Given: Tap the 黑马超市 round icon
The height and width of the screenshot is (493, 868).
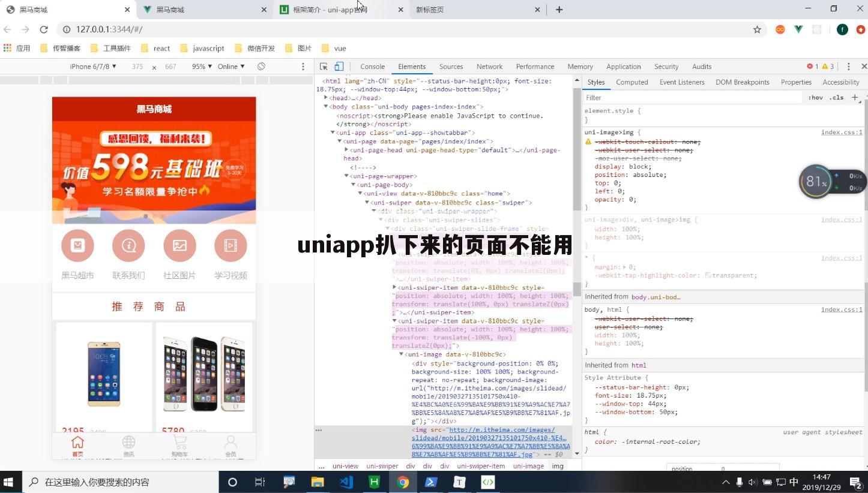Looking at the screenshot, I should (x=77, y=245).
